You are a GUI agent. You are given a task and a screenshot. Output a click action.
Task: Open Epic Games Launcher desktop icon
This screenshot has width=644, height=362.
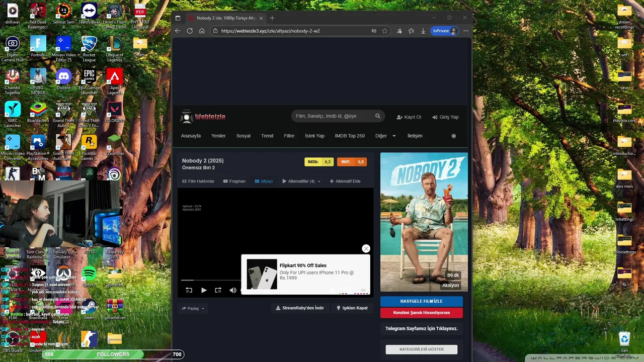(x=89, y=82)
